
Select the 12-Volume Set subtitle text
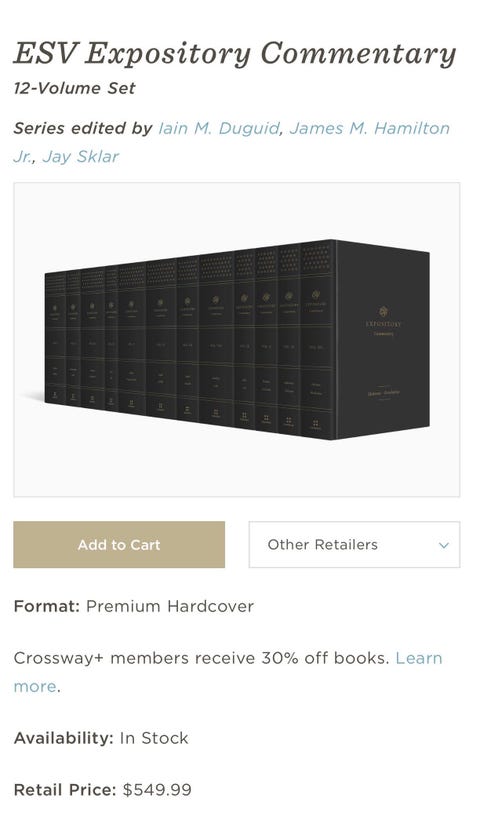click(x=75, y=88)
